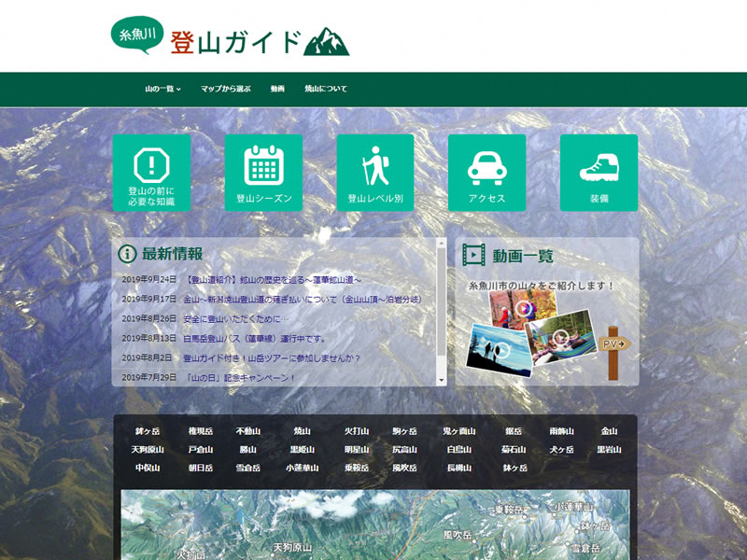Click 天狗原山 label on the map
The width and height of the screenshot is (747, 560).
click(x=294, y=547)
